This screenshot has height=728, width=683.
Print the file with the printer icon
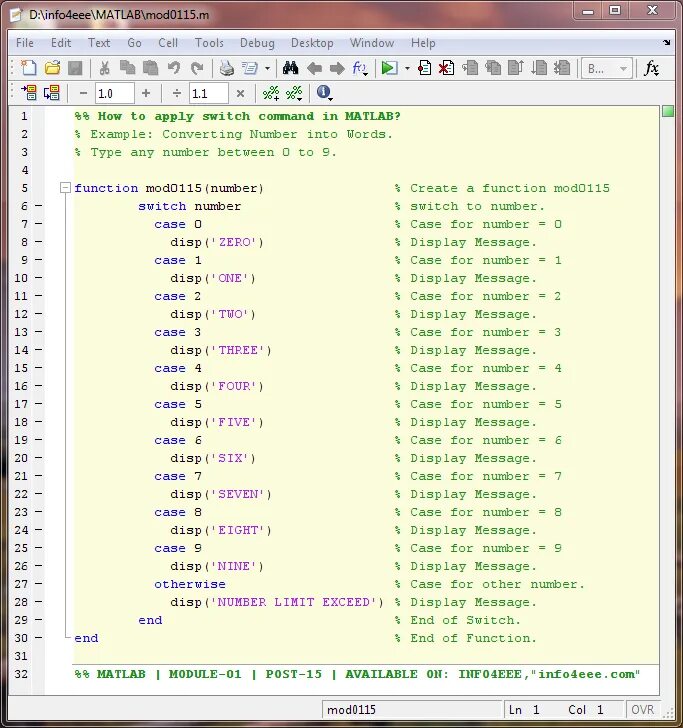tap(227, 68)
